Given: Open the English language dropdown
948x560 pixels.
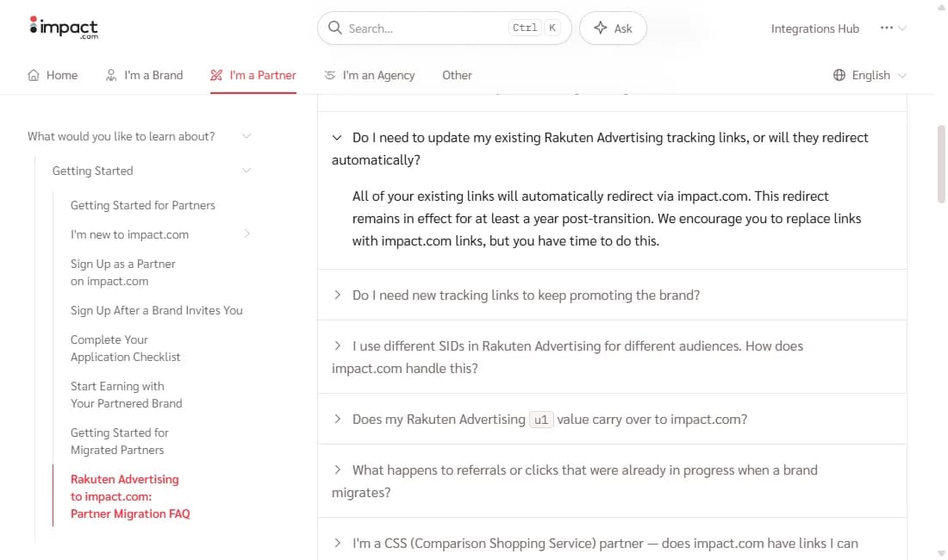Looking at the screenshot, I should tap(870, 75).
